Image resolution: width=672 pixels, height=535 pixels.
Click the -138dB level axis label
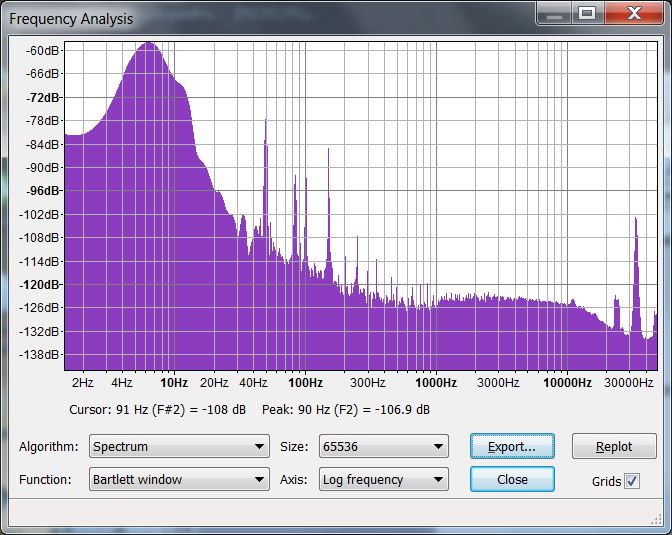(x=40, y=355)
